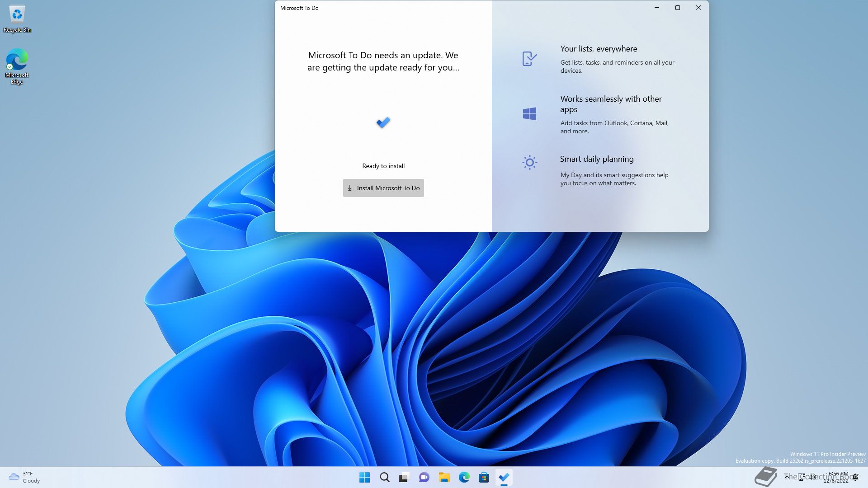Click the Windows logo feature icon
868x488 pixels.
[529, 114]
